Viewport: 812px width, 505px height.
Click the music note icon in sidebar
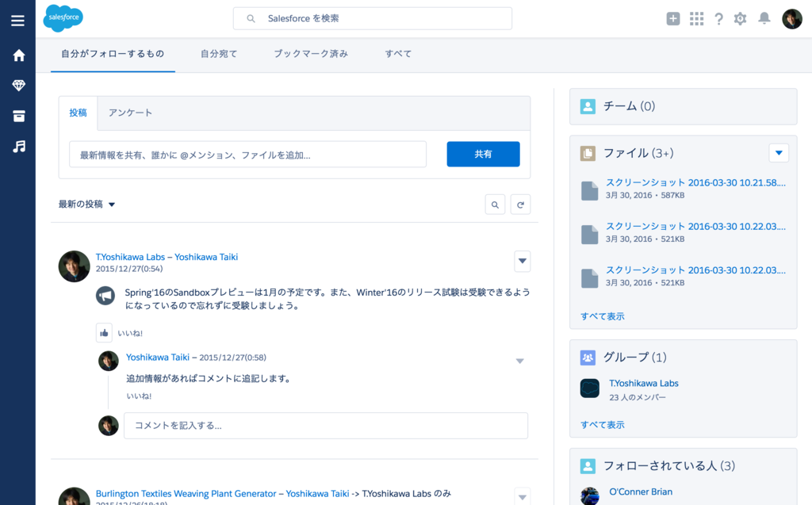click(19, 146)
